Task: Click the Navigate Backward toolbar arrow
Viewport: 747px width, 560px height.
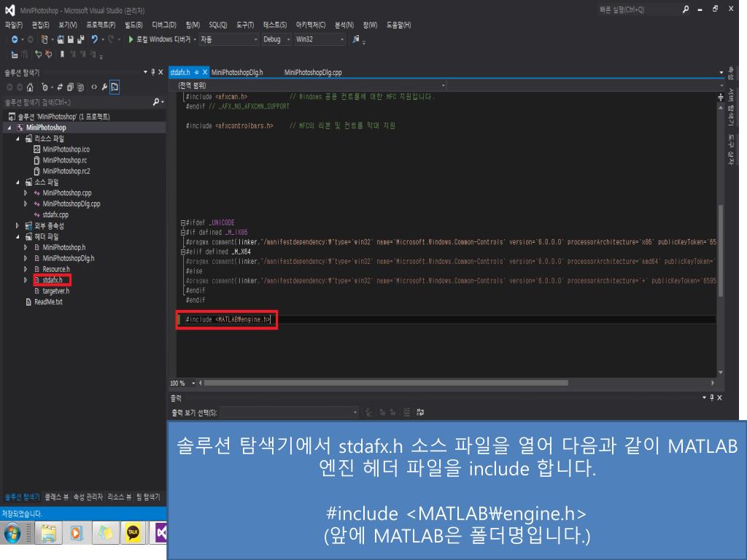Action: [x=15, y=39]
